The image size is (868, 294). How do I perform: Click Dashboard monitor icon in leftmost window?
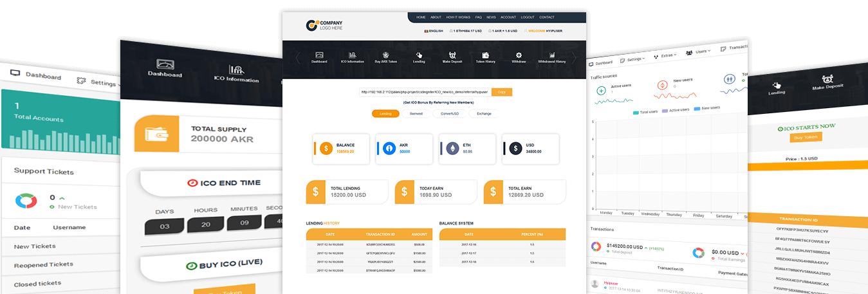[x=15, y=73]
